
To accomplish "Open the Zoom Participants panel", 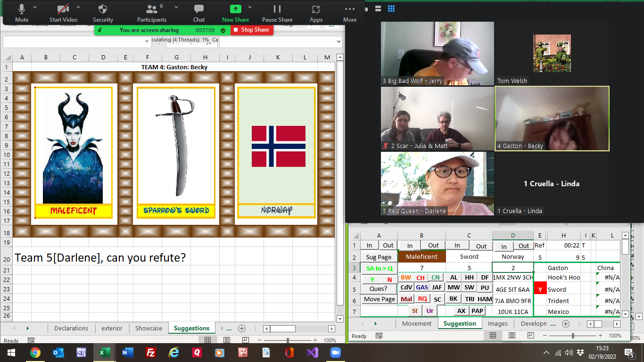I will click(x=151, y=13).
